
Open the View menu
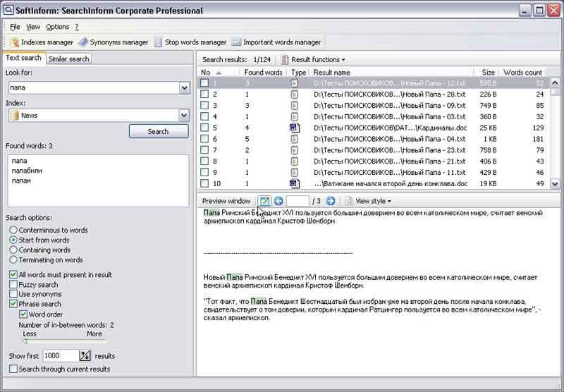[33, 27]
